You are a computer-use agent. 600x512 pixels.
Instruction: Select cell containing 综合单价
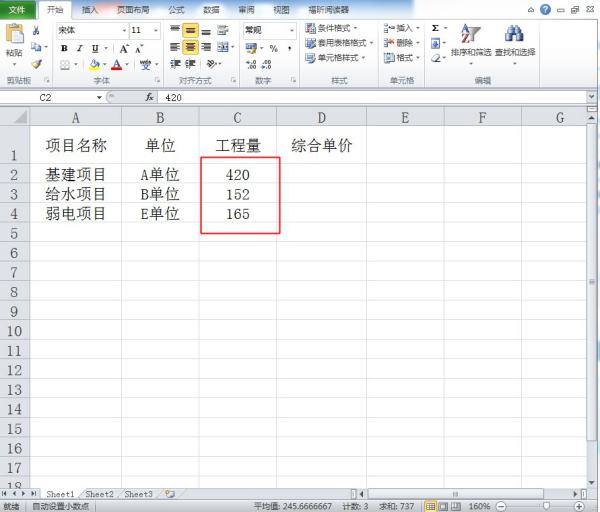[x=321, y=145]
